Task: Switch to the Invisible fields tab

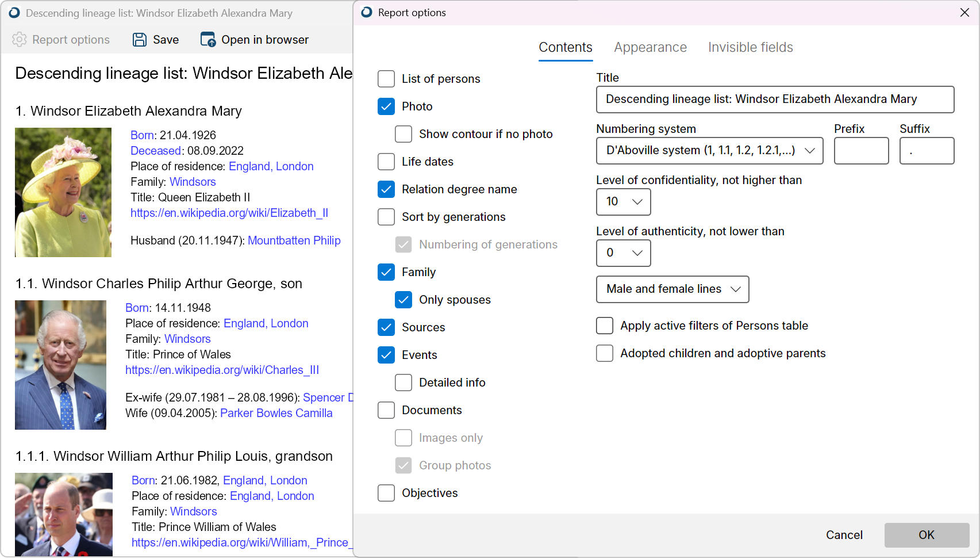Action: [x=750, y=48]
